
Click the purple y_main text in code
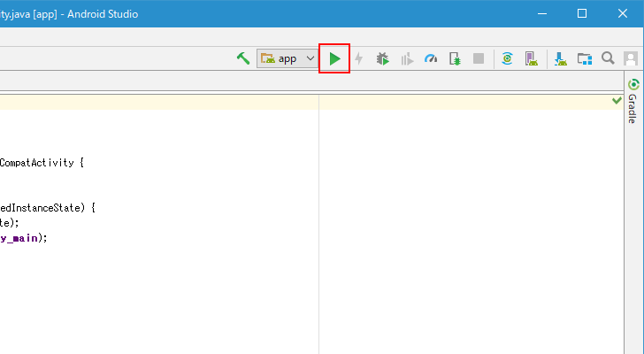[19, 238]
